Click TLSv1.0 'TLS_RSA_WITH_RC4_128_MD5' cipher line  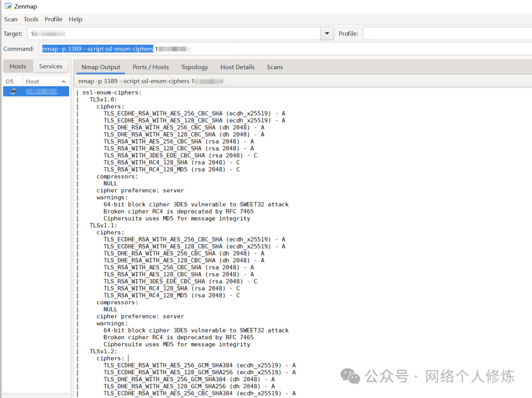click(172, 170)
